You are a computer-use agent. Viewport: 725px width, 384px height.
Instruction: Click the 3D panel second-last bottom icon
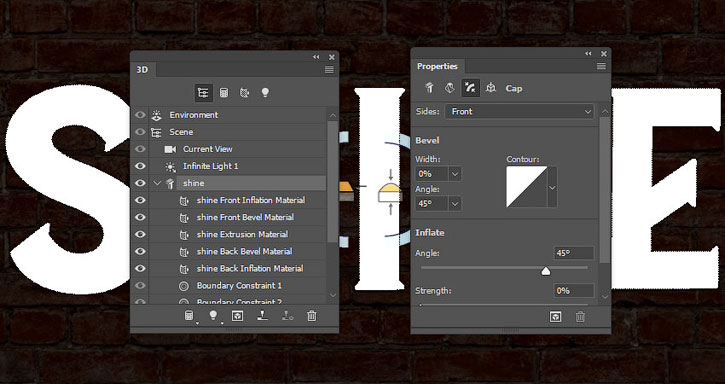(x=287, y=316)
